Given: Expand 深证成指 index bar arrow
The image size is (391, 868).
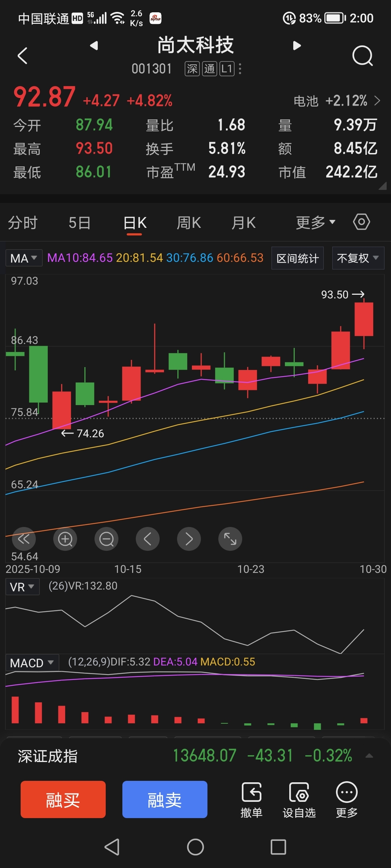Looking at the screenshot, I should [x=369, y=756].
